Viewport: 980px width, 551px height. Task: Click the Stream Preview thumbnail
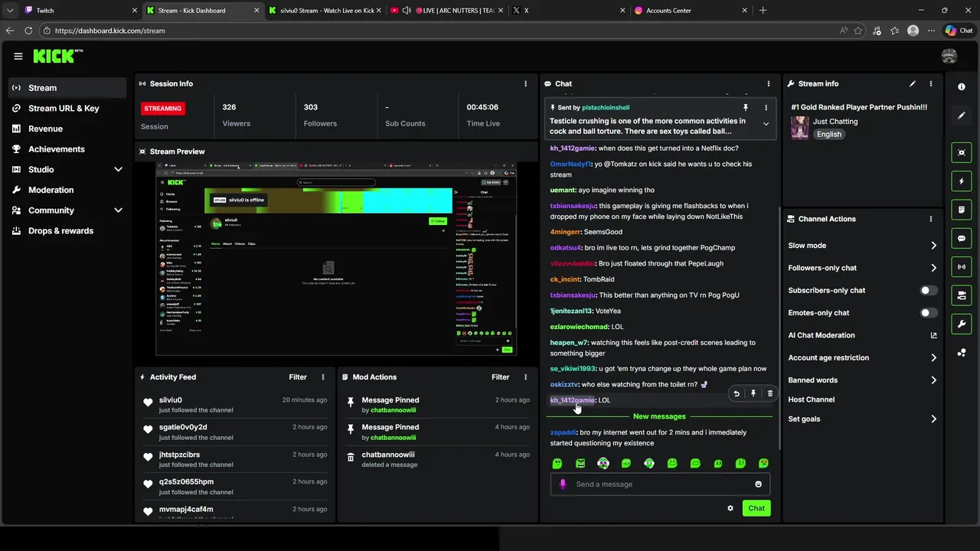point(336,258)
